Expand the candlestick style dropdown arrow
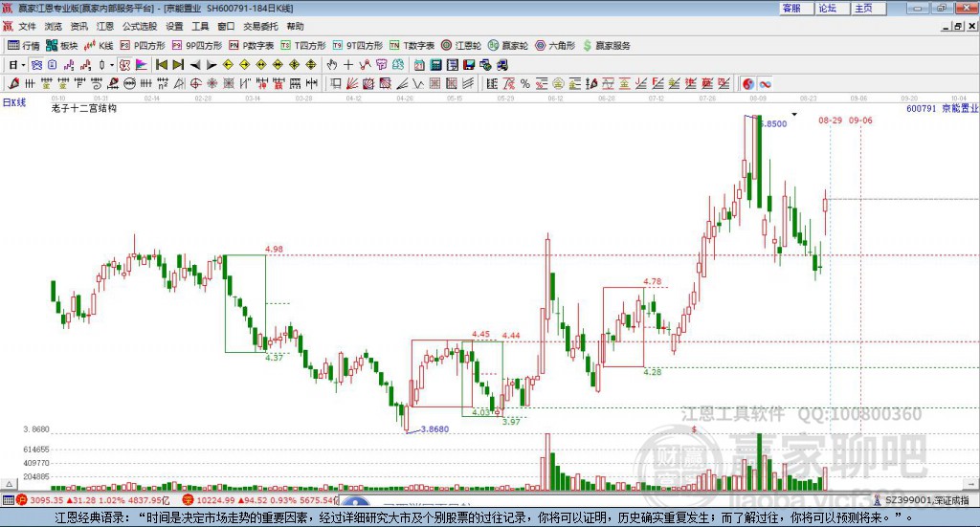 click(113, 65)
